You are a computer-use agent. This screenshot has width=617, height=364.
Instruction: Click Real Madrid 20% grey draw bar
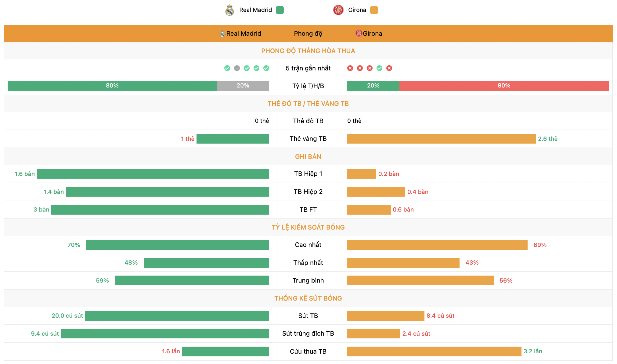click(x=243, y=86)
